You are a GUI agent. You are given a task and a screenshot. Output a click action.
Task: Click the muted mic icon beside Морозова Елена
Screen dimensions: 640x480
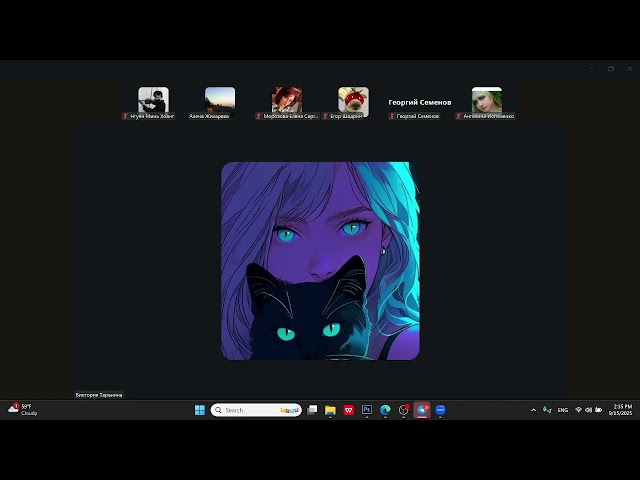(x=258, y=116)
